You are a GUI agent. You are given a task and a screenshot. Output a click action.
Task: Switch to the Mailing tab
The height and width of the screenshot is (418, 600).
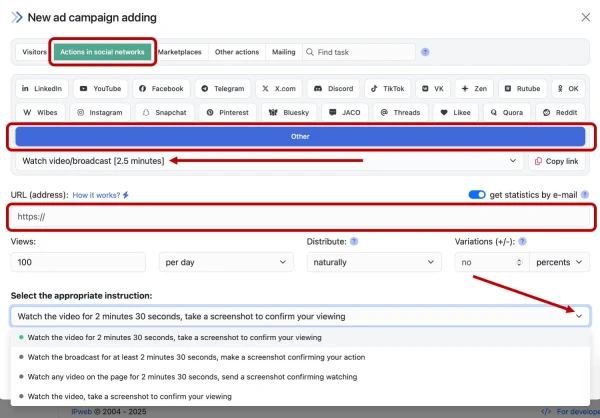tap(284, 52)
